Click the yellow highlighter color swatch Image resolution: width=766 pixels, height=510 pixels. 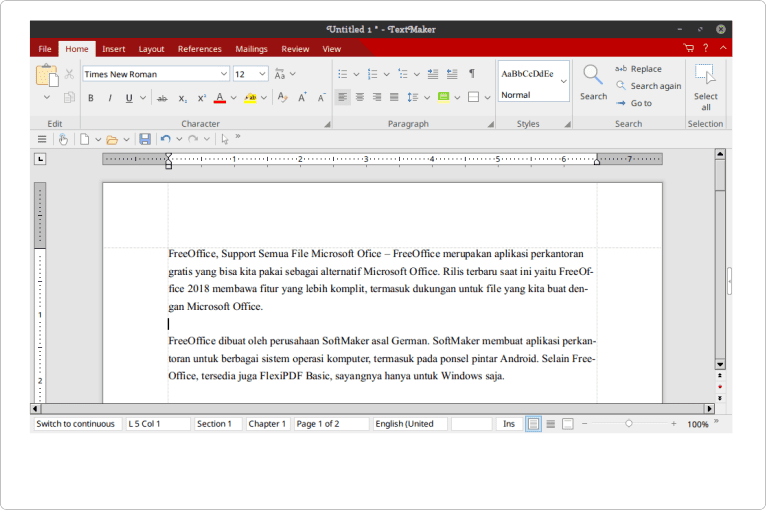point(250,98)
